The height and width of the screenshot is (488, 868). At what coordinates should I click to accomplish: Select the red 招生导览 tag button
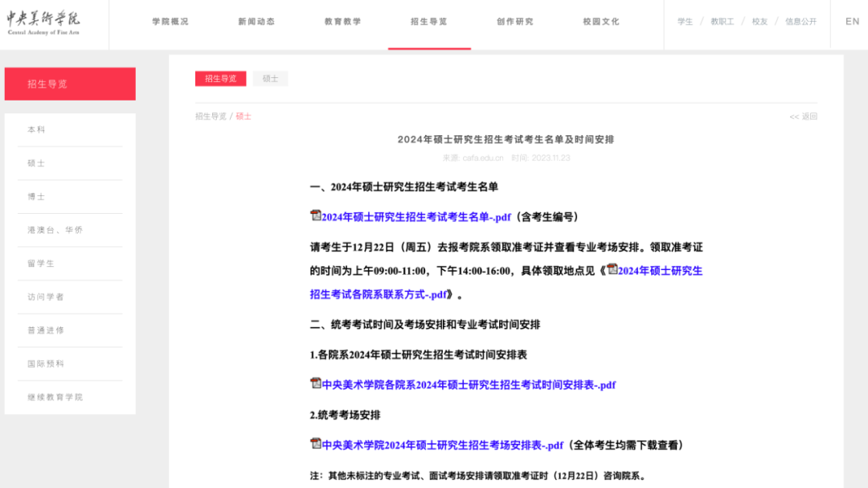point(220,78)
